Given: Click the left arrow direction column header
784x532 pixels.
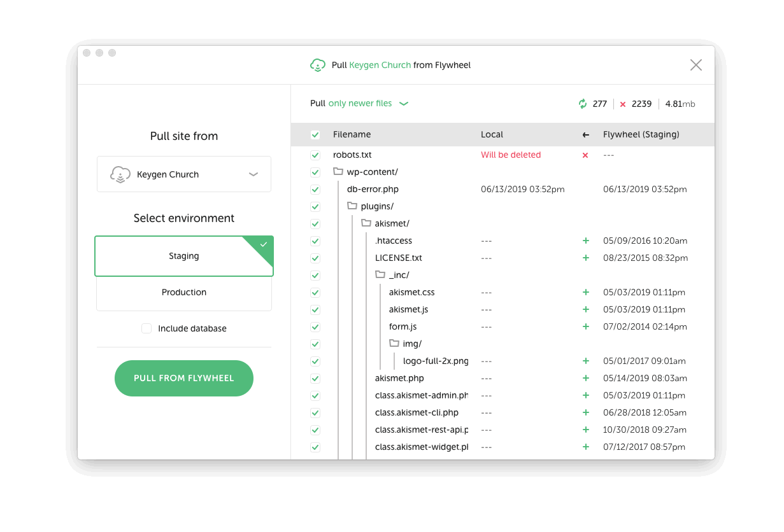Looking at the screenshot, I should pos(586,135).
